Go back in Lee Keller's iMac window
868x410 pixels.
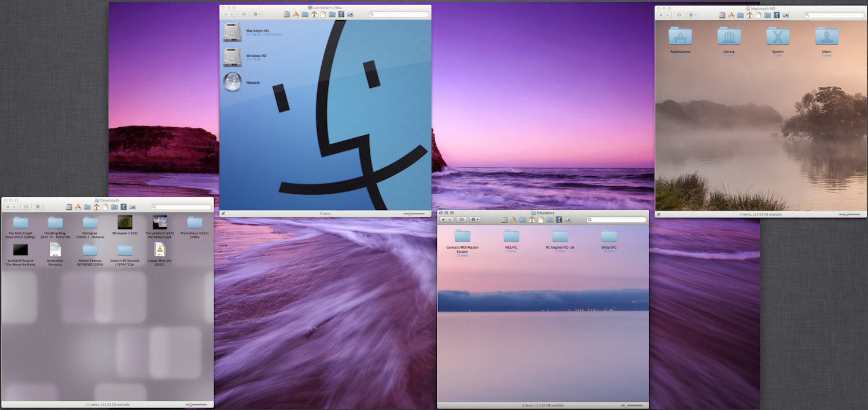coord(225,14)
